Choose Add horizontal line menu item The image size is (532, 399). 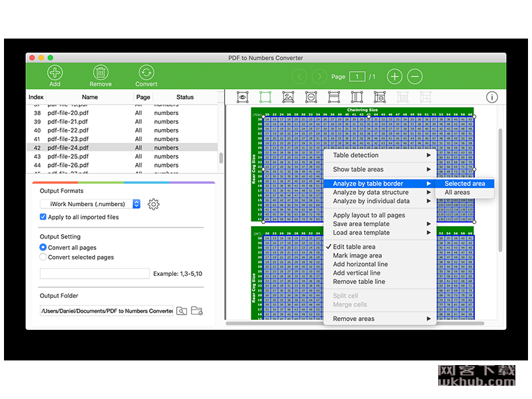click(x=380, y=264)
